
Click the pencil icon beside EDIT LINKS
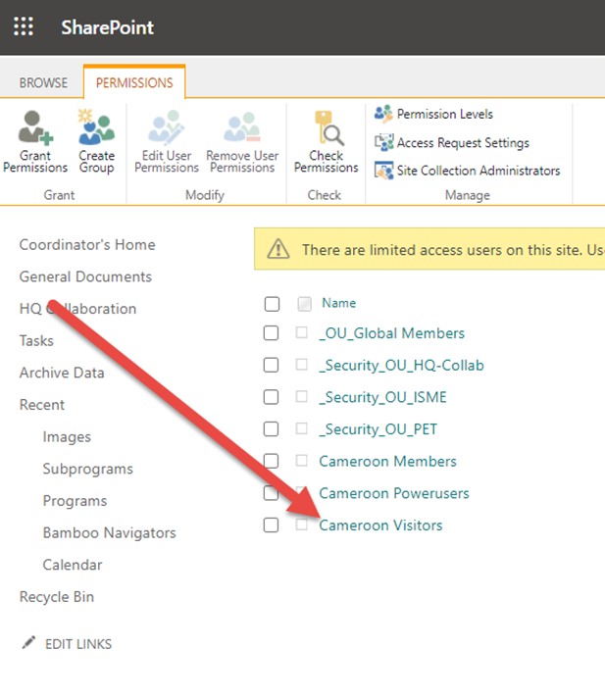[28, 642]
